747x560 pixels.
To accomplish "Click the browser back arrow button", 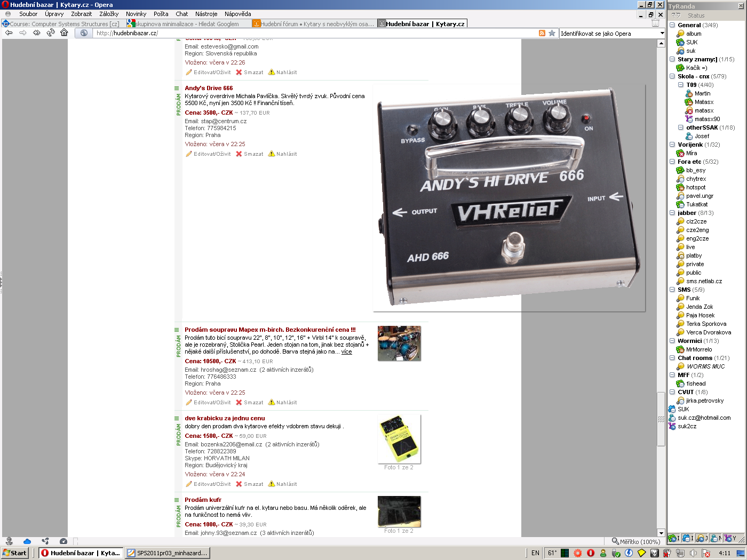I will click(x=9, y=33).
